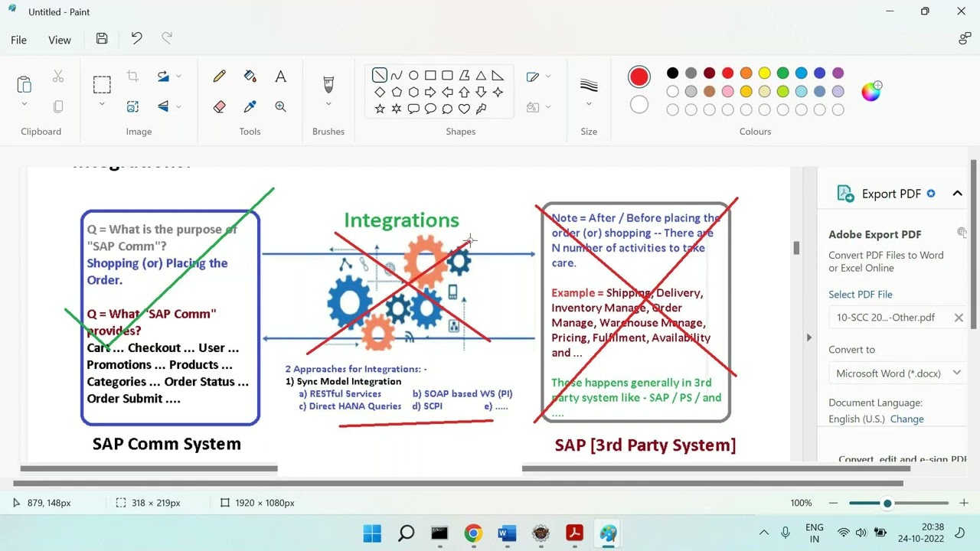Click the Copy icon

click(58, 107)
